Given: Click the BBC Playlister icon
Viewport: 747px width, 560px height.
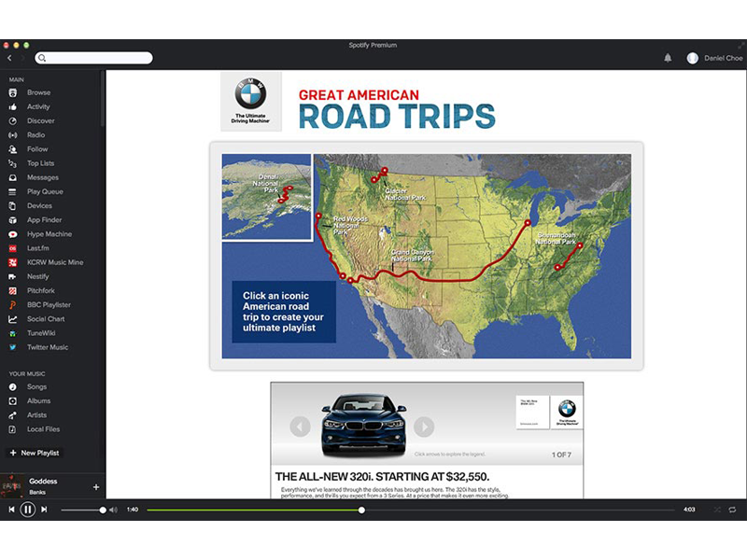Looking at the screenshot, I should pos(13,305).
